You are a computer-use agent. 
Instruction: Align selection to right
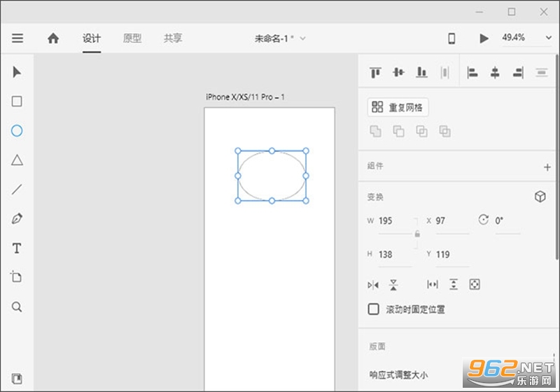pyautogui.click(x=518, y=73)
